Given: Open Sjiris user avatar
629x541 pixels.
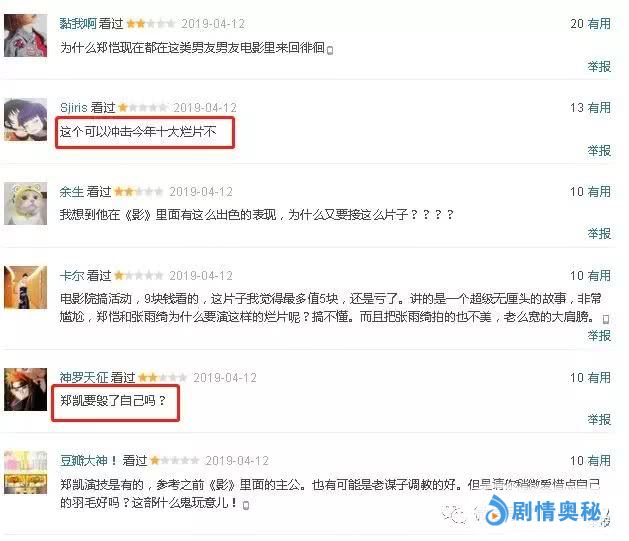Looking at the screenshot, I should click(25, 120).
